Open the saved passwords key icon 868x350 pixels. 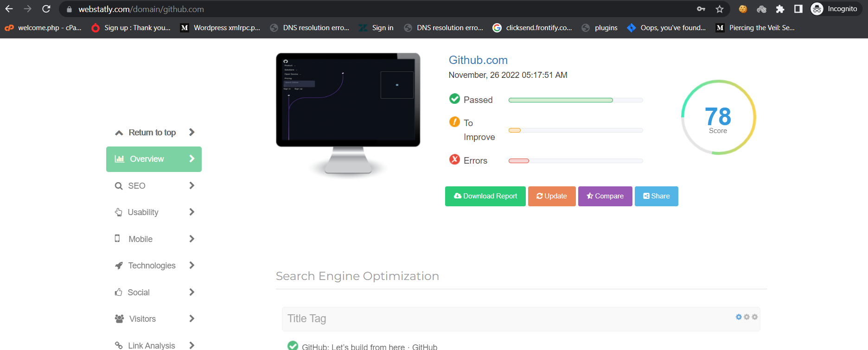[x=701, y=9]
